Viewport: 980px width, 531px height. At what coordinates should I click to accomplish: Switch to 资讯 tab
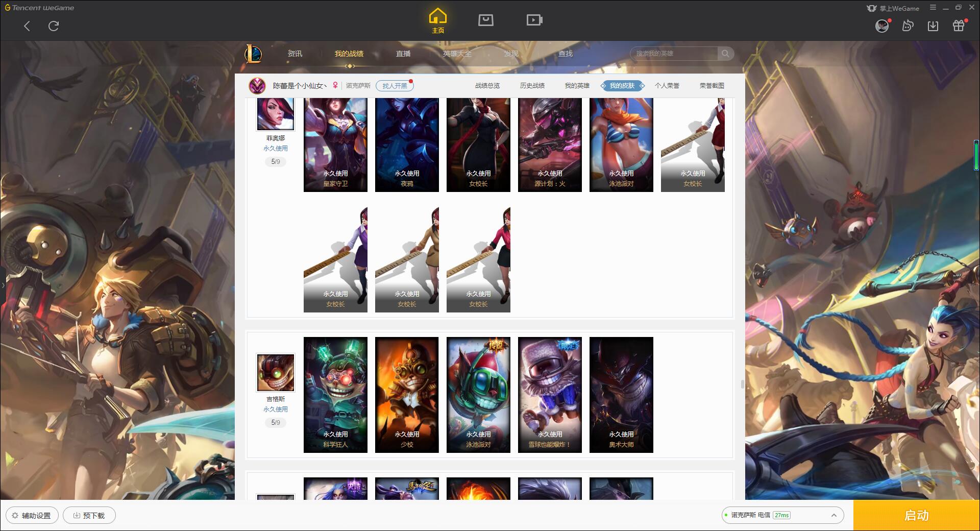click(x=295, y=54)
